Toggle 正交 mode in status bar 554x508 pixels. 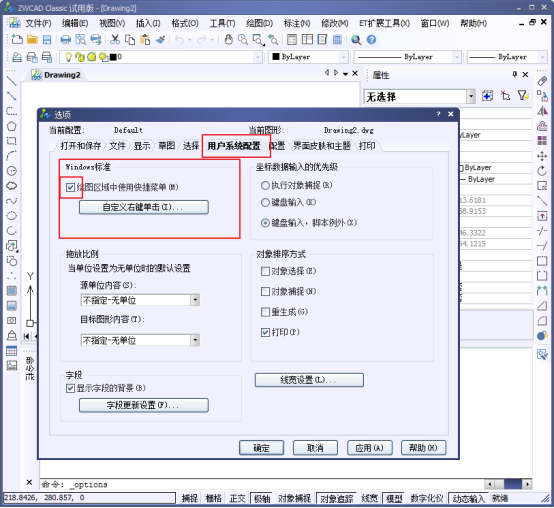237,498
